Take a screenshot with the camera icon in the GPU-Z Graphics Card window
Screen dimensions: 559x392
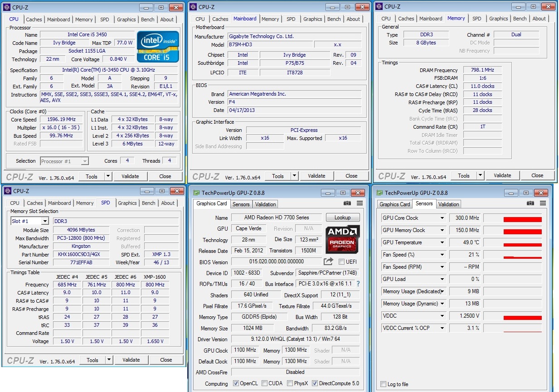[347, 203]
